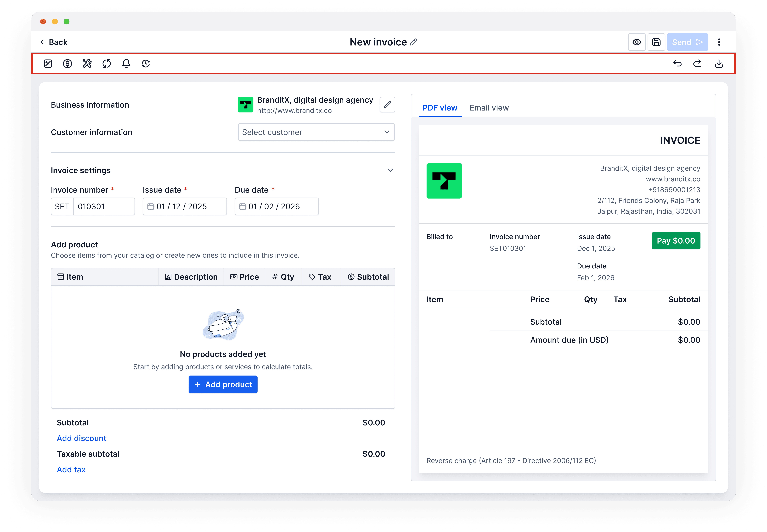Click the clock history schedule icon
This screenshot has width=767, height=532.
[x=146, y=63]
